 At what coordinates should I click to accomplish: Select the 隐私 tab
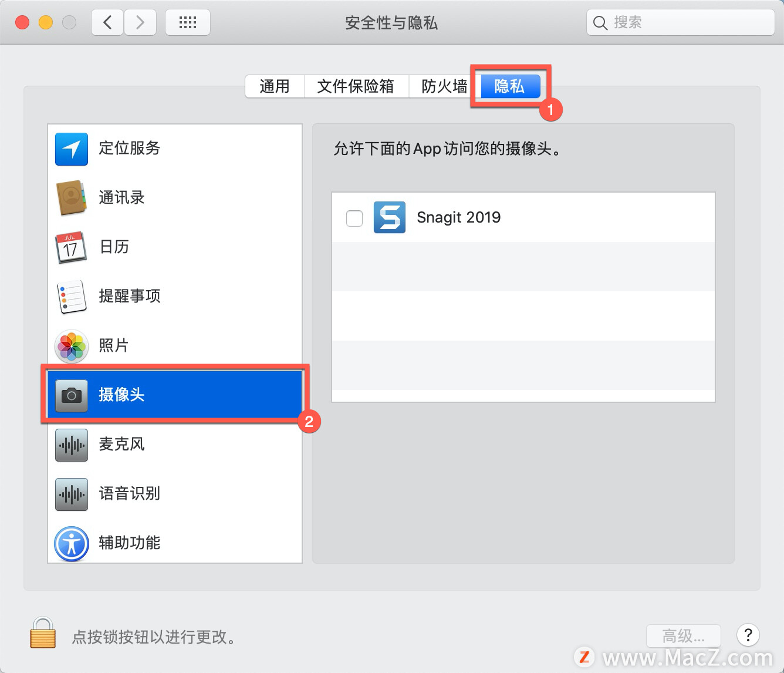coord(510,86)
